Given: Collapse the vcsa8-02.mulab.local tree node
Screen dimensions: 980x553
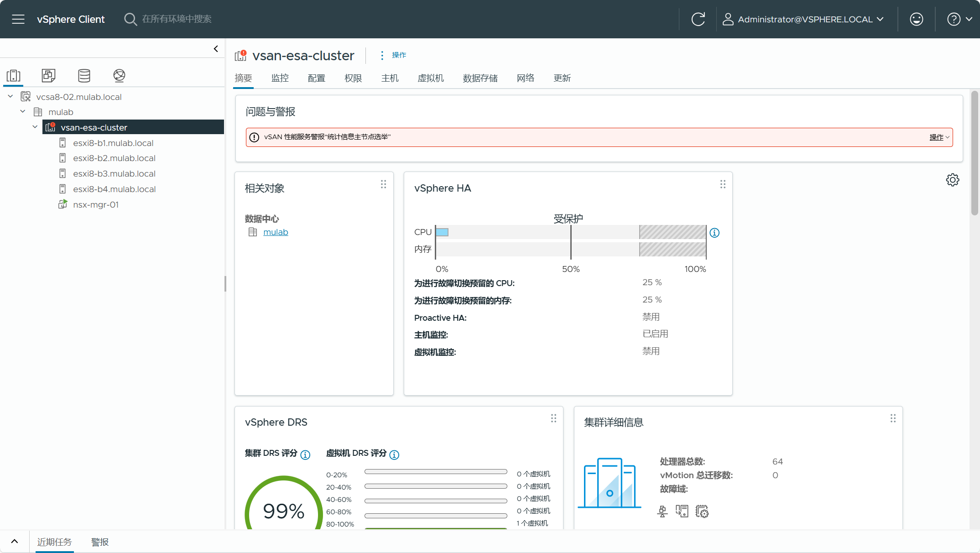Looking at the screenshot, I should coord(10,97).
